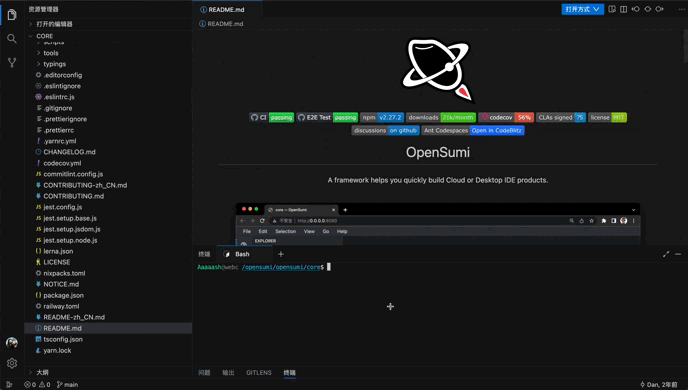Screen dimensions: 688x390
Task: Hide the terminal panel with the minus icon
Action: click(x=678, y=254)
